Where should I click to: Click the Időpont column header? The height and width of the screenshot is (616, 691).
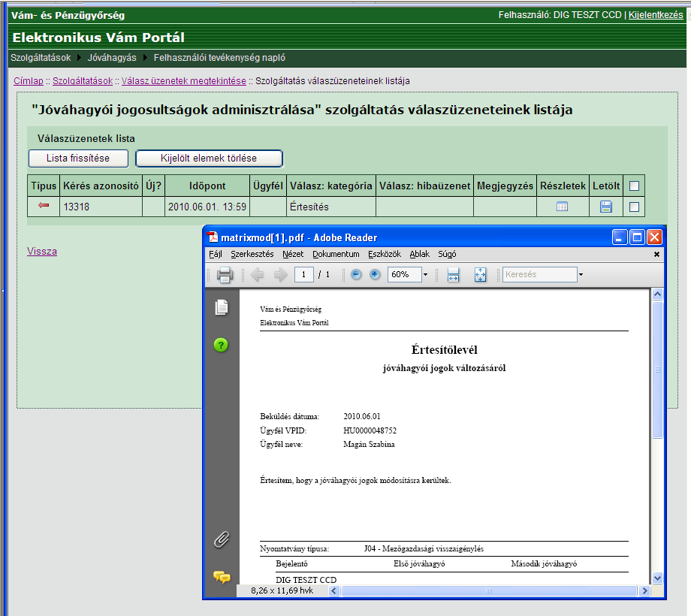[207, 186]
